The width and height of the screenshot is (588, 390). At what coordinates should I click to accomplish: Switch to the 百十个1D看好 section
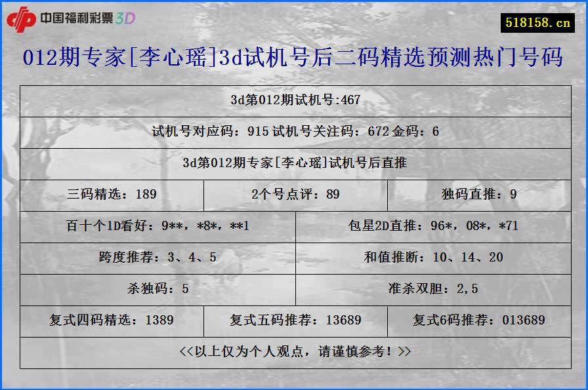coord(159,226)
